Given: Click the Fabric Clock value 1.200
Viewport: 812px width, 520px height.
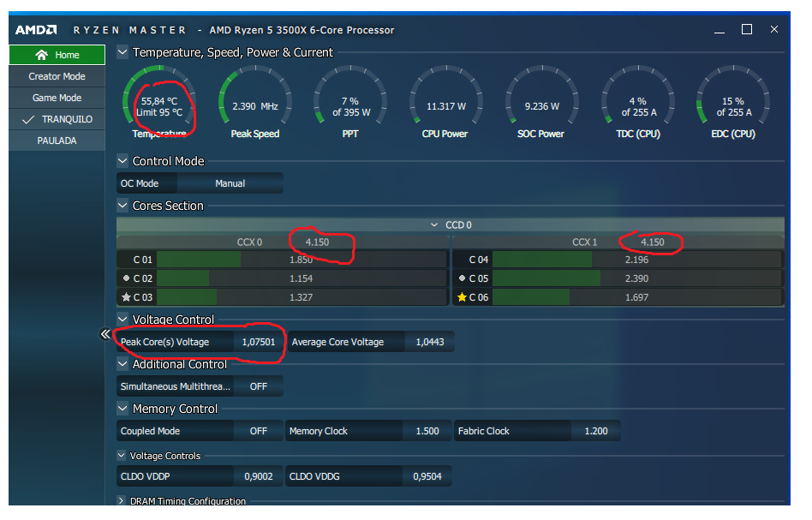Looking at the screenshot, I should (x=596, y=431).
